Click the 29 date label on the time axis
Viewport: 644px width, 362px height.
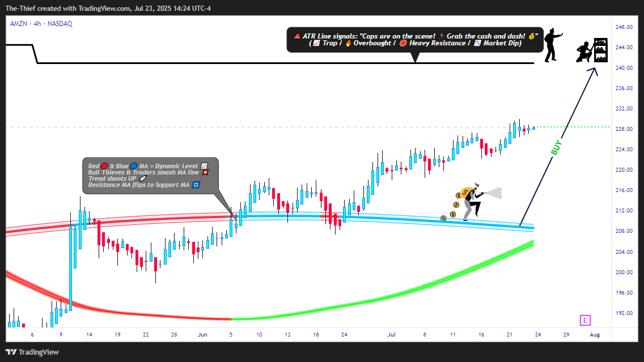(566, 334)
